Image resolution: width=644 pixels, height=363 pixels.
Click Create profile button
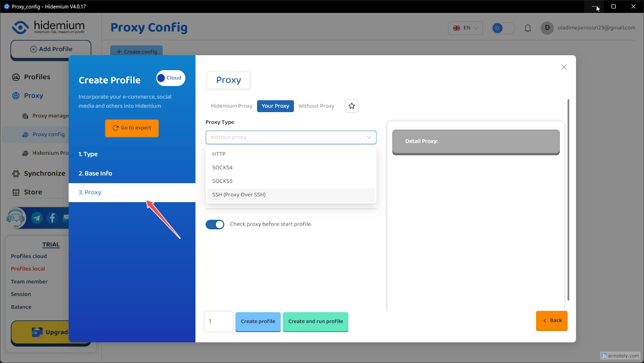(258, 322)
